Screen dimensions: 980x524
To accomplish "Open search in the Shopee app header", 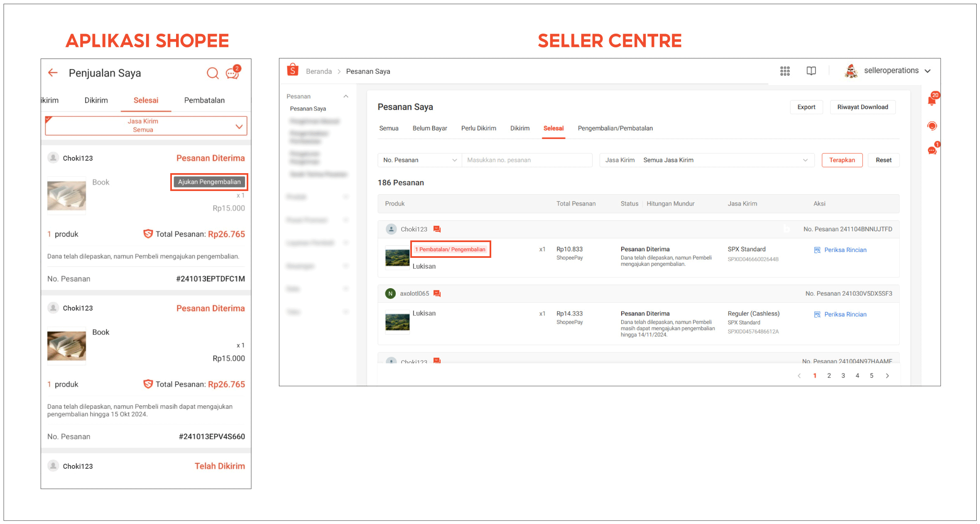I will (213, 73).
